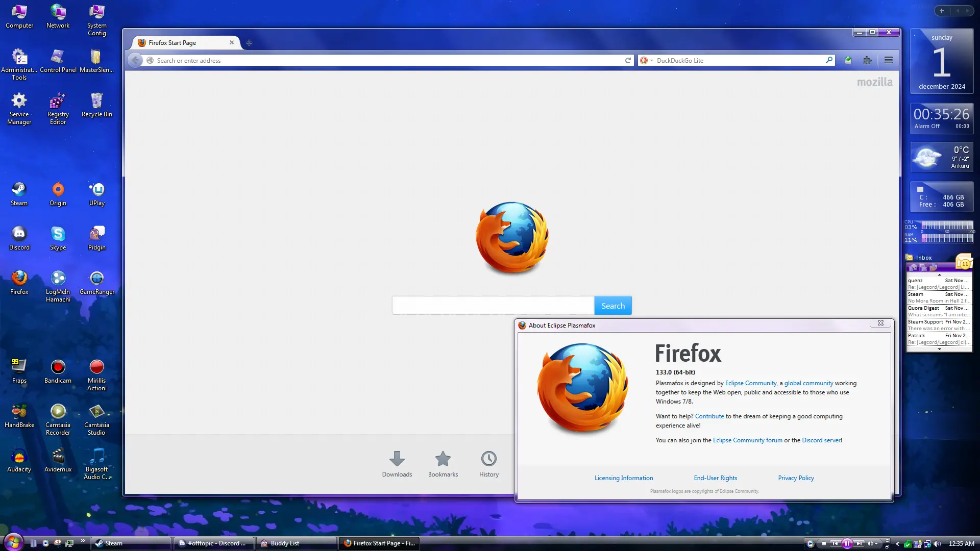Close the About Eclipse Plasmafox dialog
Viewport: 980px width, 551px height.
click(880, 323)
